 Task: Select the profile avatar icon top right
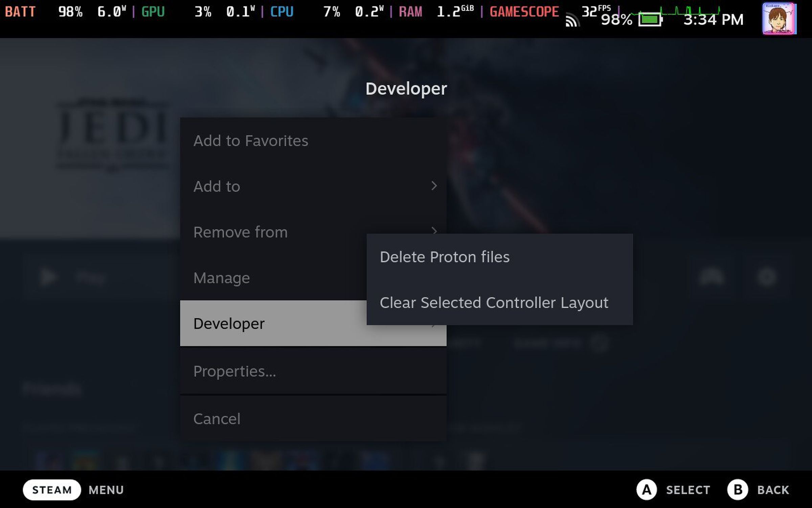[780, 19]
